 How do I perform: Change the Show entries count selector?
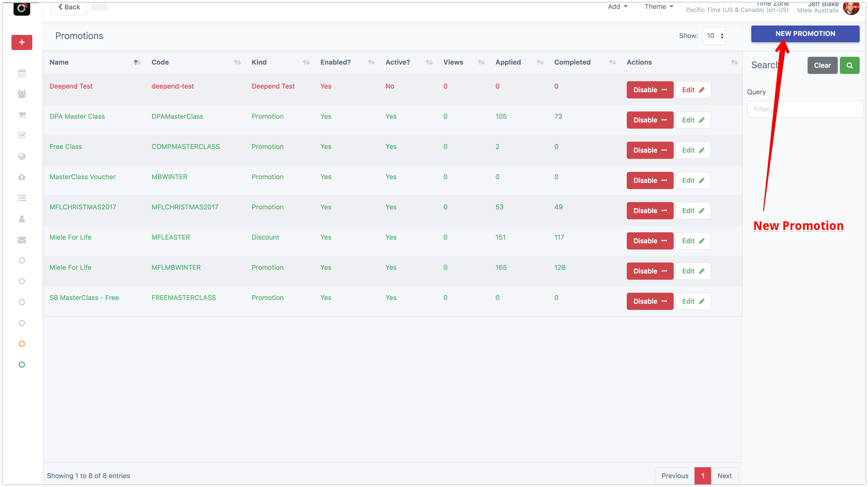(x=714, y=36)
